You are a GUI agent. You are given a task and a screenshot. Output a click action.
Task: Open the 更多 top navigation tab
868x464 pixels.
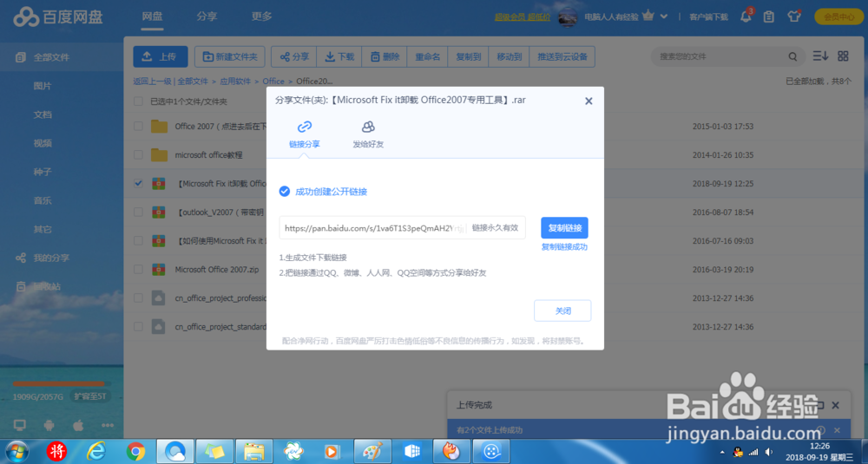261,16
